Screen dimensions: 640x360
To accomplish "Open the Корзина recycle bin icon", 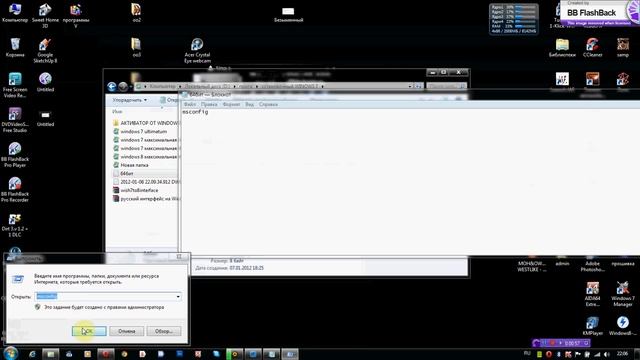I will [15, 47].
